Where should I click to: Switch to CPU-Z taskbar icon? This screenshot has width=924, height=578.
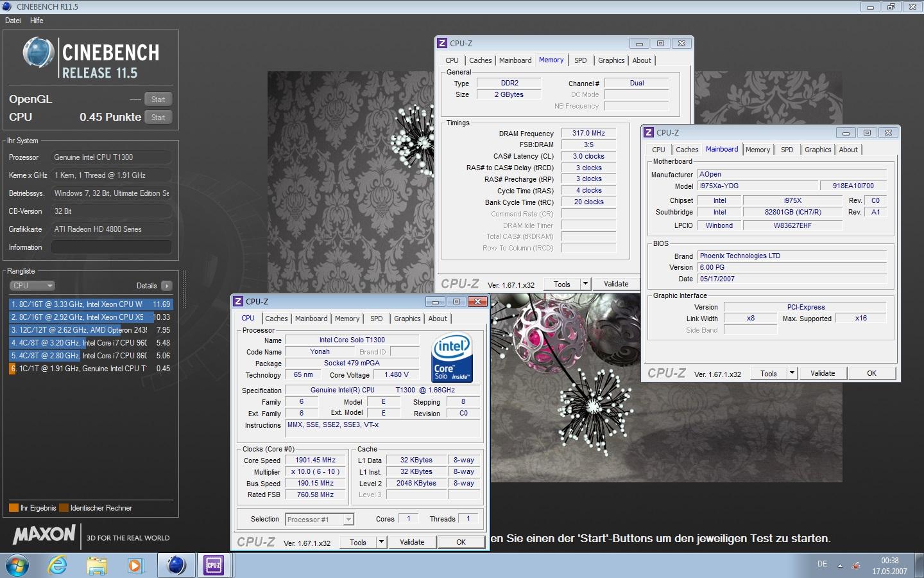pyautogui.click(x=214, y=565)
